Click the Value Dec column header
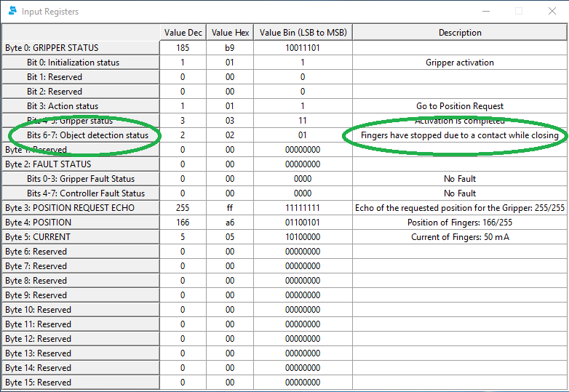 183,33
